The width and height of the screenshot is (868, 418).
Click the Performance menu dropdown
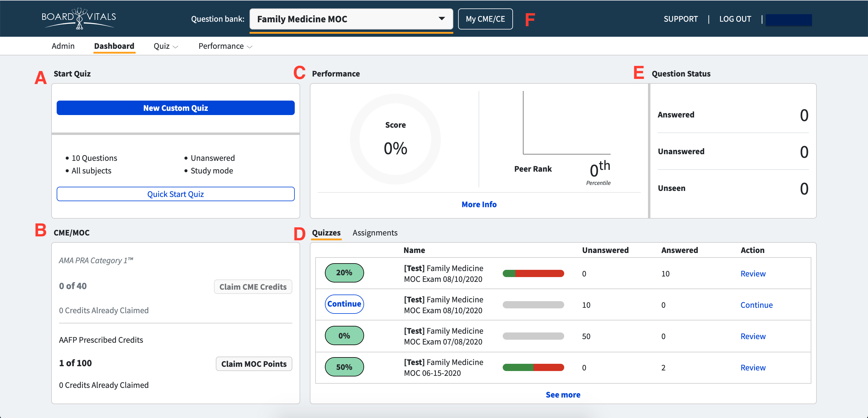(x=225, y=46)
